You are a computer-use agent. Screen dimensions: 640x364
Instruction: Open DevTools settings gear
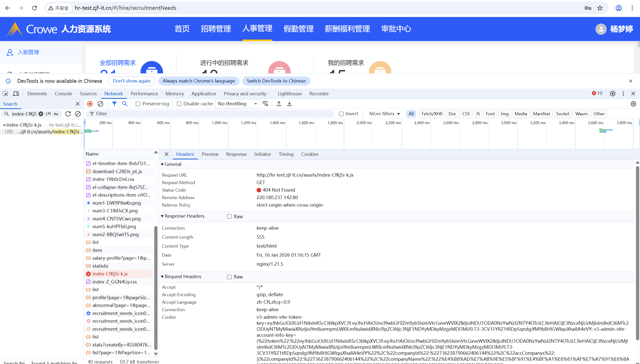(x=612, y=94)
